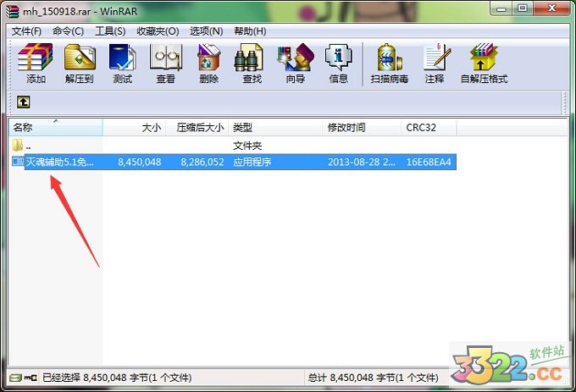Click the key icon in status bar
The width and height of the screenshot is (576, 392).
(x=30, y=378)
